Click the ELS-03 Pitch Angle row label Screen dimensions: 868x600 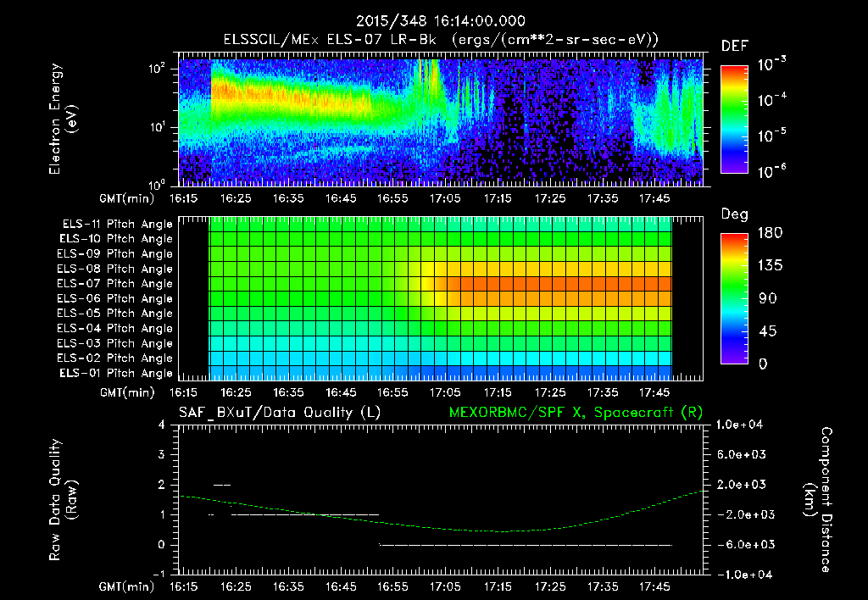(115, 344)
